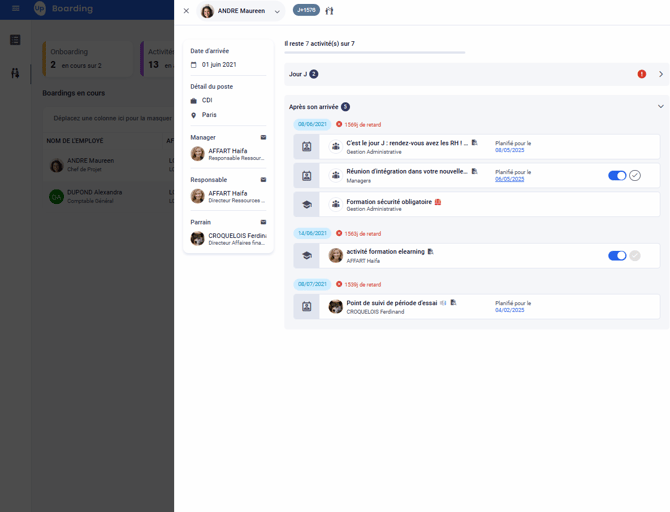Toggle the Réunion d'intégration activity switch
The image size is (670, 512).
[x=617, y=175]
